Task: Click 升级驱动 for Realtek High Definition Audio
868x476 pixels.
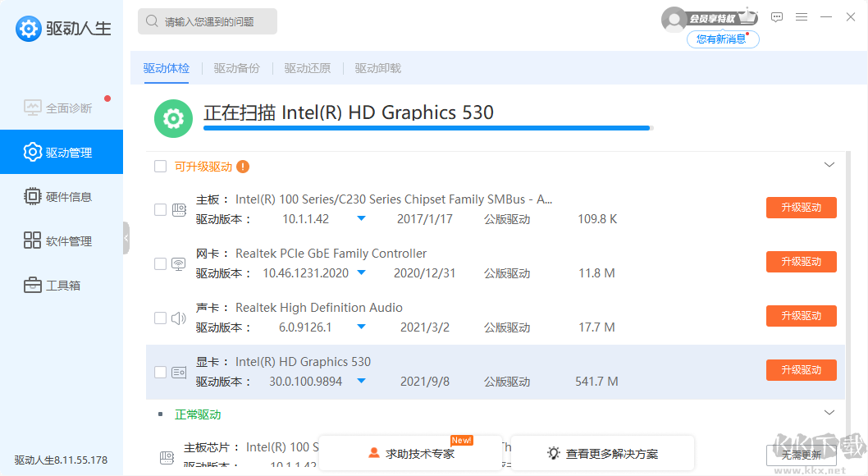Action: point(801,316)
